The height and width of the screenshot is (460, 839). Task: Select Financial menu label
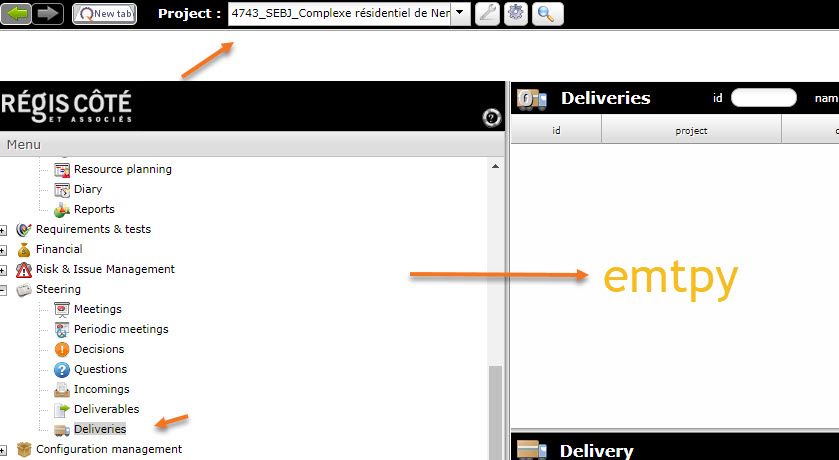coord(59,249)
